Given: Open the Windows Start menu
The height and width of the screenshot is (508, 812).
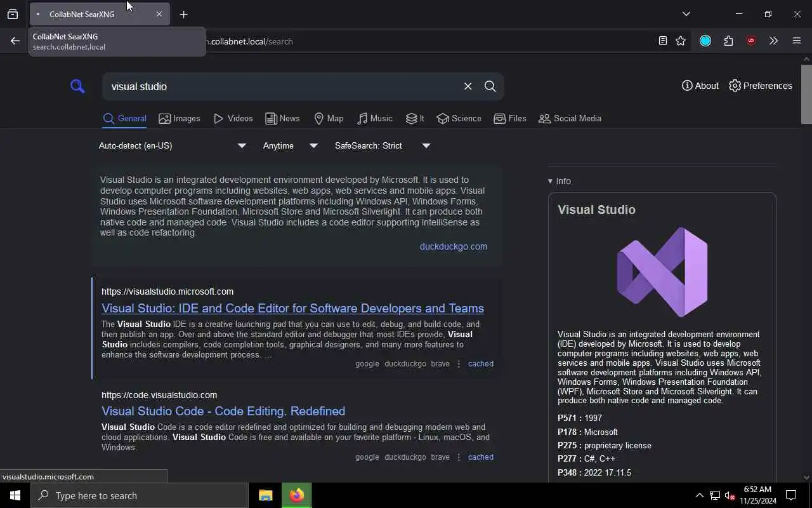Looking at the screenshot, I should tap(15, 495).
